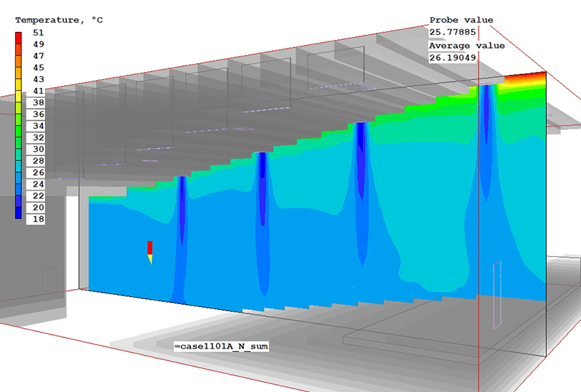Select the legend value 43
Screen dimensions: 581x392
pyautogui.click(x=38, y=79)
